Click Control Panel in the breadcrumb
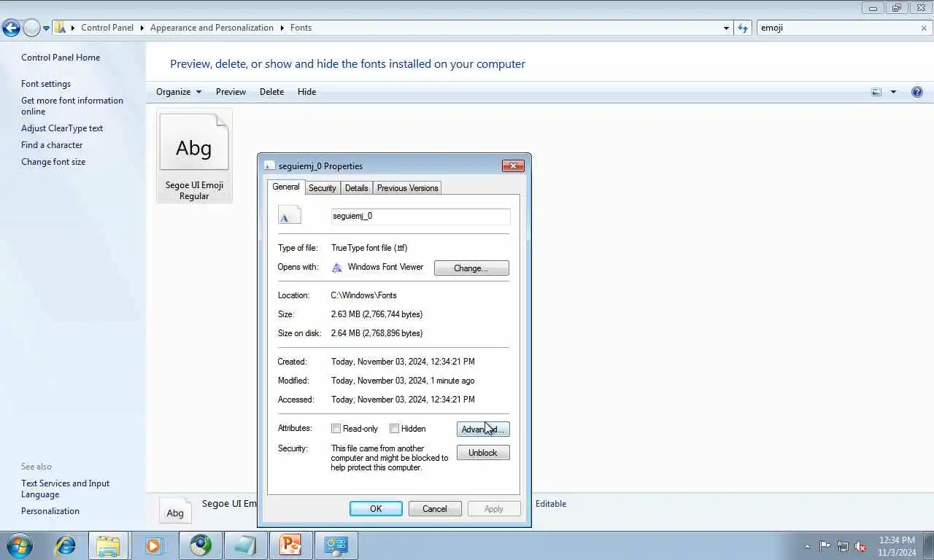Screen dimensions: 934x560 pyautogui.click(x=107, y=28)
